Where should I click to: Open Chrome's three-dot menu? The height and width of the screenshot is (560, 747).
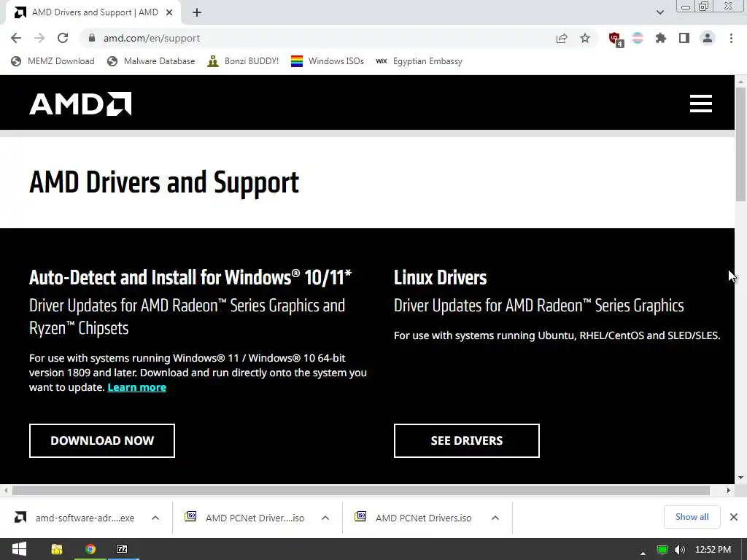point(731,38)
